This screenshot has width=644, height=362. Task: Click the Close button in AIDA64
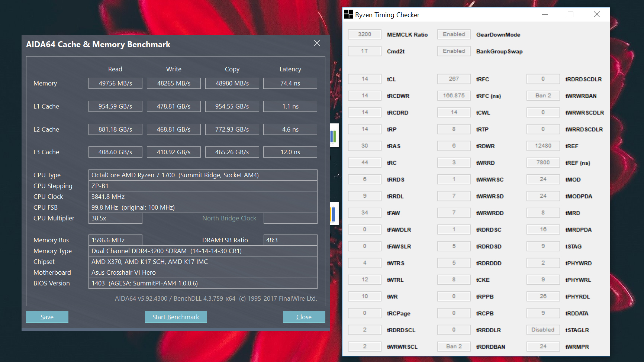pyautogui.click(x=304, y=317)
